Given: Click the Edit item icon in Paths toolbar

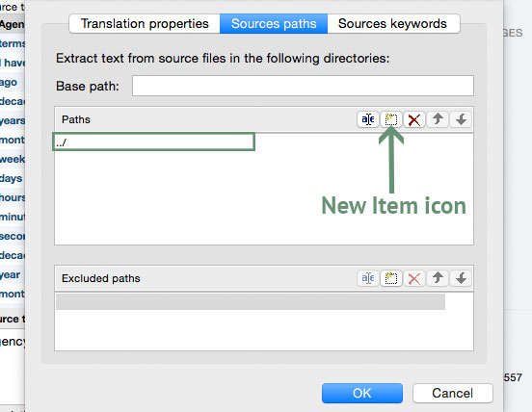Looking at the screenshot, I should click(368, 119).
